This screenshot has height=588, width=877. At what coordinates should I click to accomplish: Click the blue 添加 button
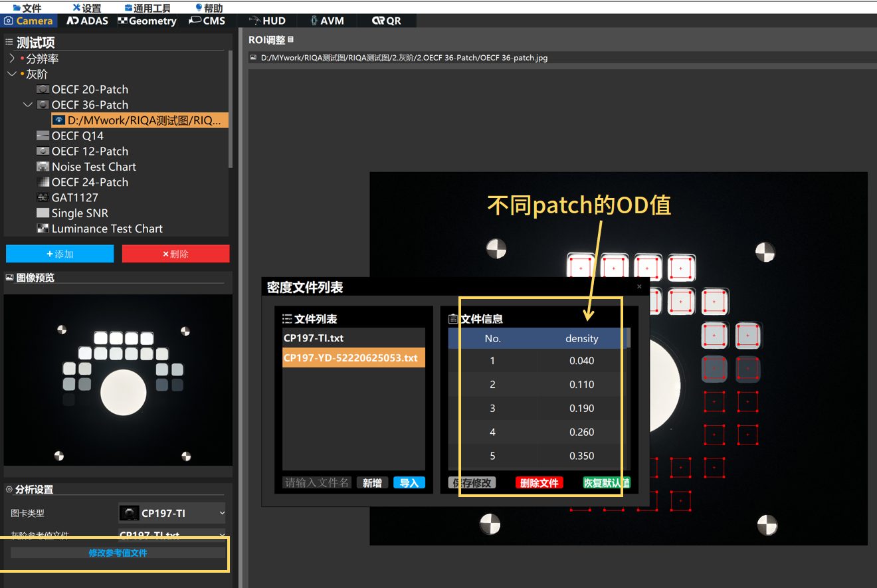60,254
